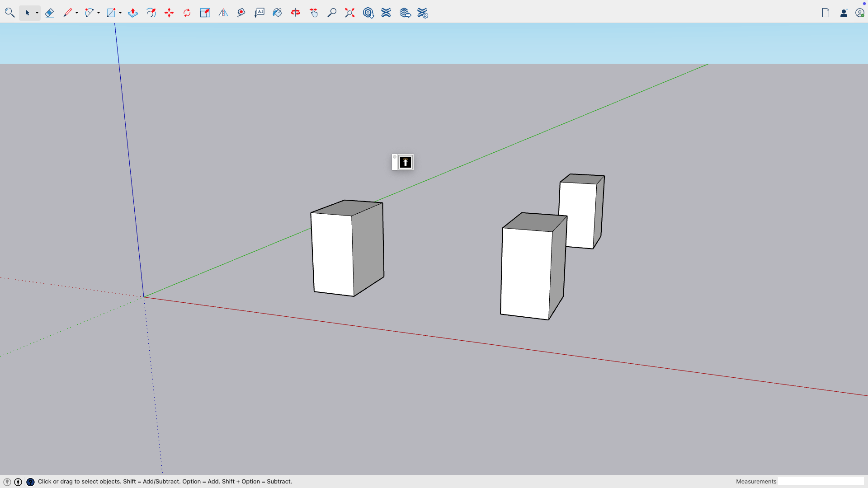Open the Line tool dropdown
Screen dimensions: 868x488
(77, 13)
